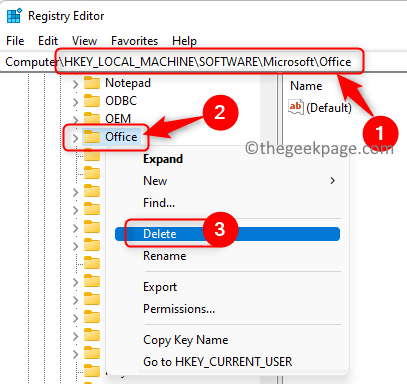407x384 pixels.
Task: Select the Notepad key in tree
Action: tap(128, 83)
